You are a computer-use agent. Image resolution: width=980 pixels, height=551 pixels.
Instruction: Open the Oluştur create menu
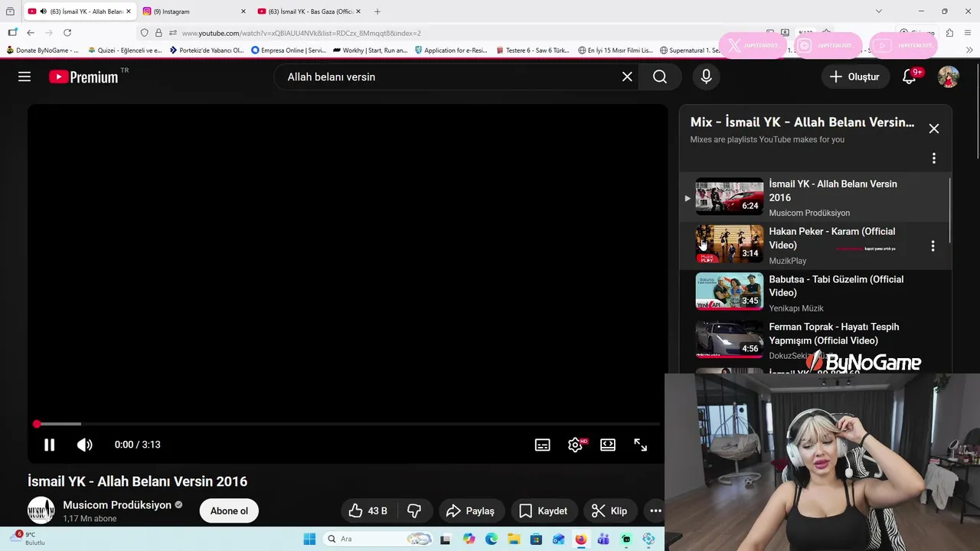(x=854, y=77)
